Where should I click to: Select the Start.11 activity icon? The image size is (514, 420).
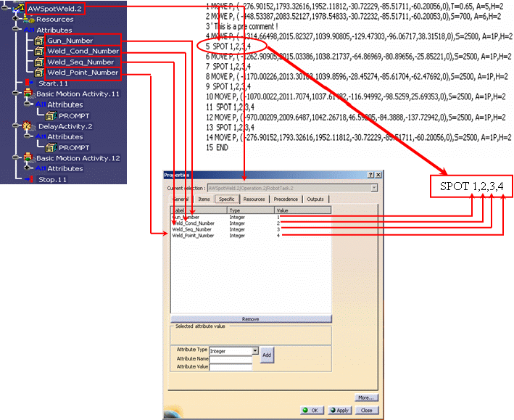30,83
